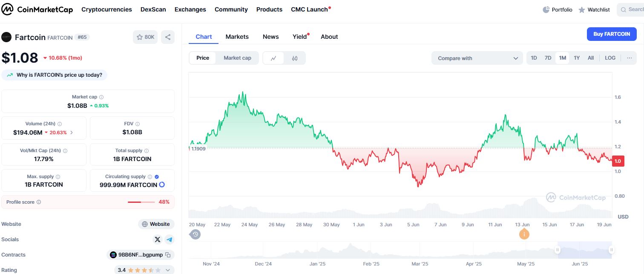Switch to the News tab
The image size is (644, 274).
[x=271, y=37]
